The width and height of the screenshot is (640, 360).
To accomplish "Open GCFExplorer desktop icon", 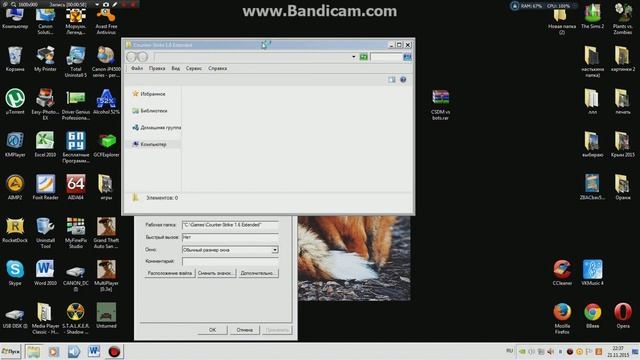I will 106,144.
